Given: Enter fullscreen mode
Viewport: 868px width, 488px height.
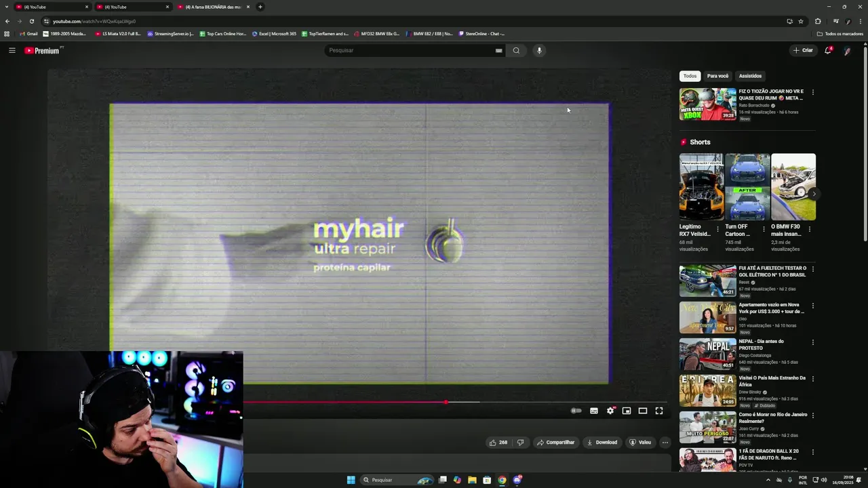Looking at the screenshot, I should click(659, 411).
